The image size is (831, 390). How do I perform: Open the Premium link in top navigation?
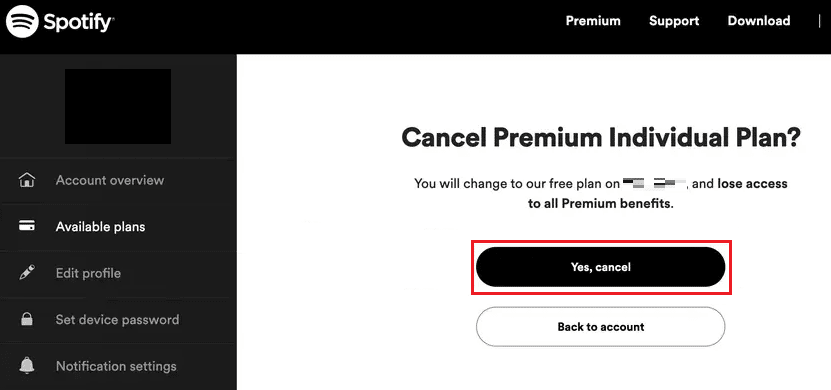point(593,21)
